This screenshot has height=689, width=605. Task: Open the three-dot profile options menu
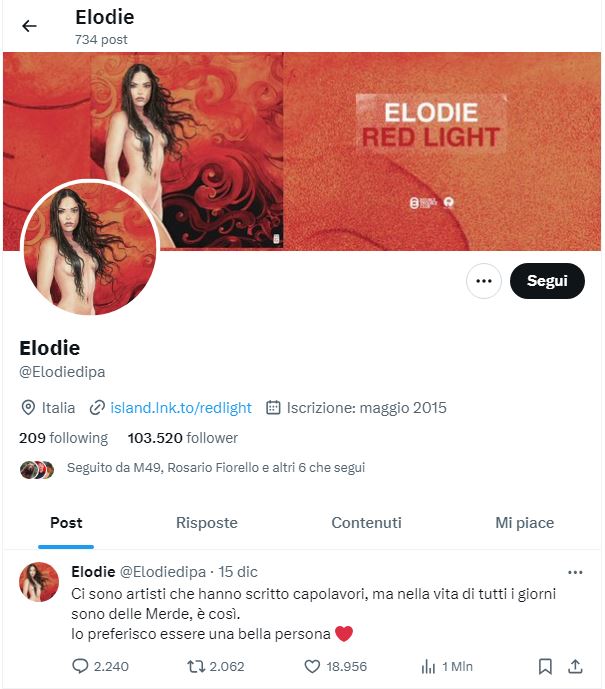click(x=484, y=281)
